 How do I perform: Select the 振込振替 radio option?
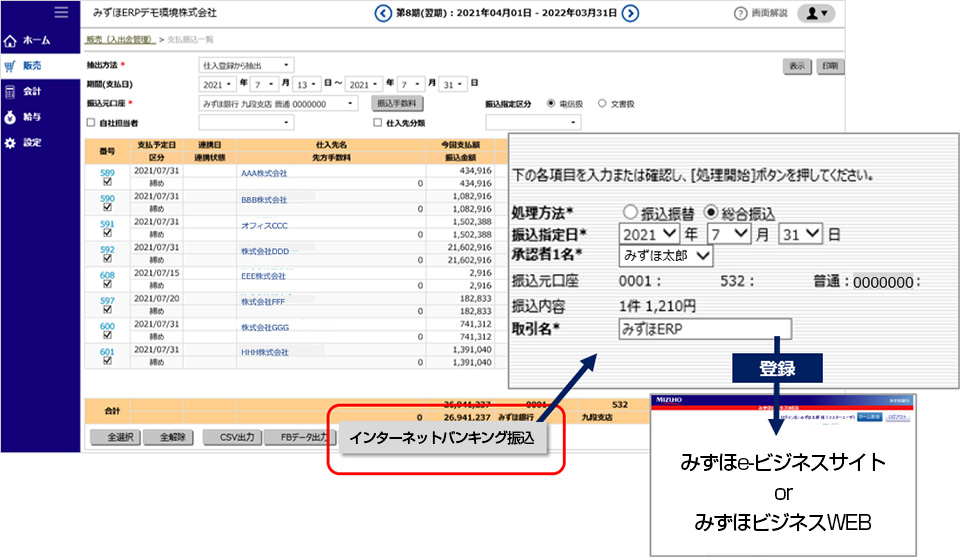point(630,212)
